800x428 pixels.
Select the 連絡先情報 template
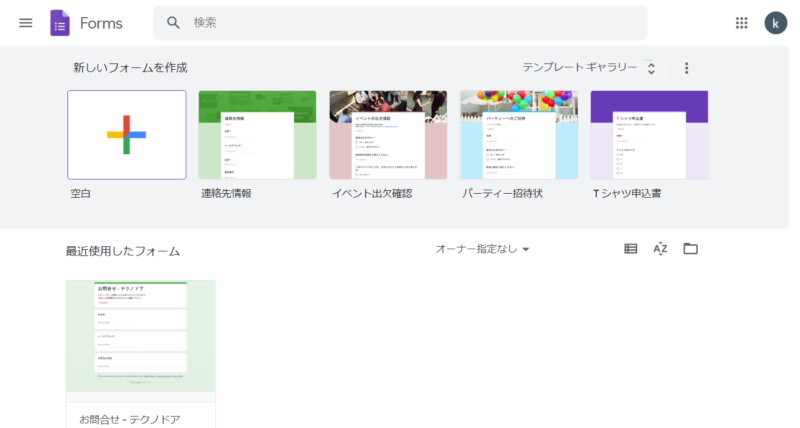(x=257, y=135)
